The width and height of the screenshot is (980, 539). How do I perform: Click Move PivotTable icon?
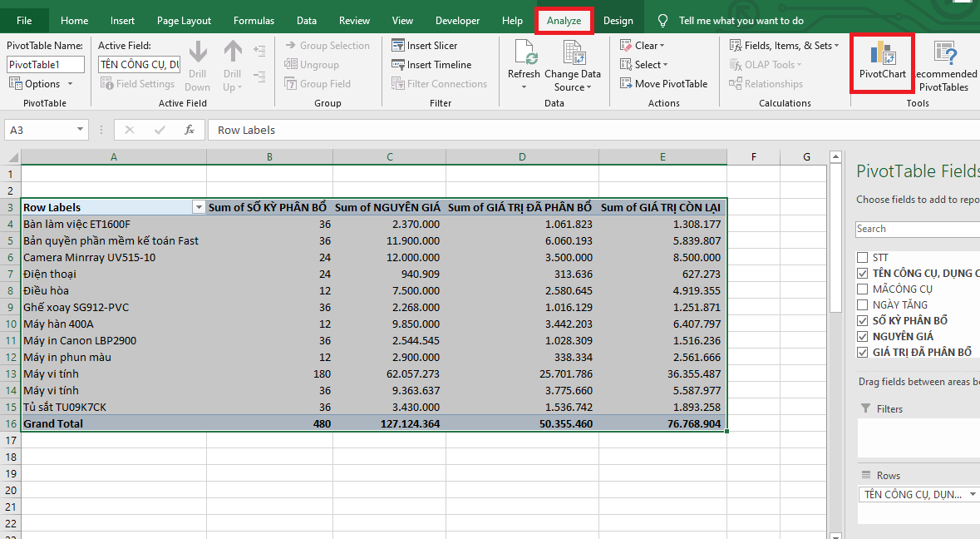click(x=627, y=84)
